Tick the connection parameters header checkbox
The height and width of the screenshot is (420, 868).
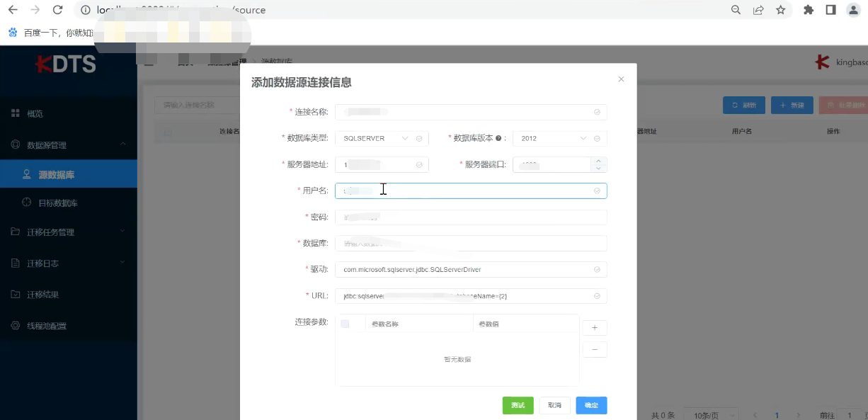345,324
